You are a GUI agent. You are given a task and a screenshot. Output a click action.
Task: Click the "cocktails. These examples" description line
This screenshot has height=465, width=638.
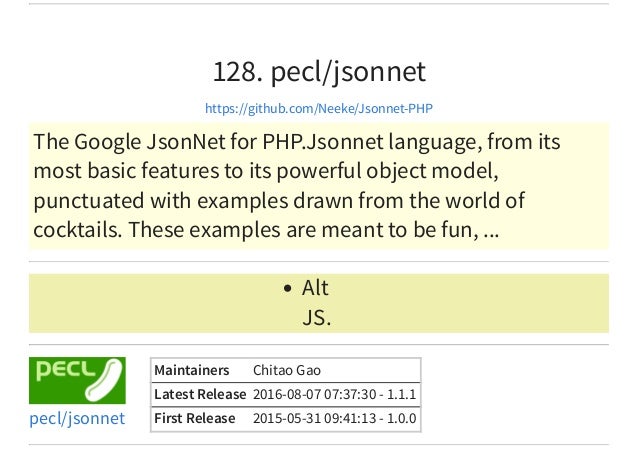157,230
